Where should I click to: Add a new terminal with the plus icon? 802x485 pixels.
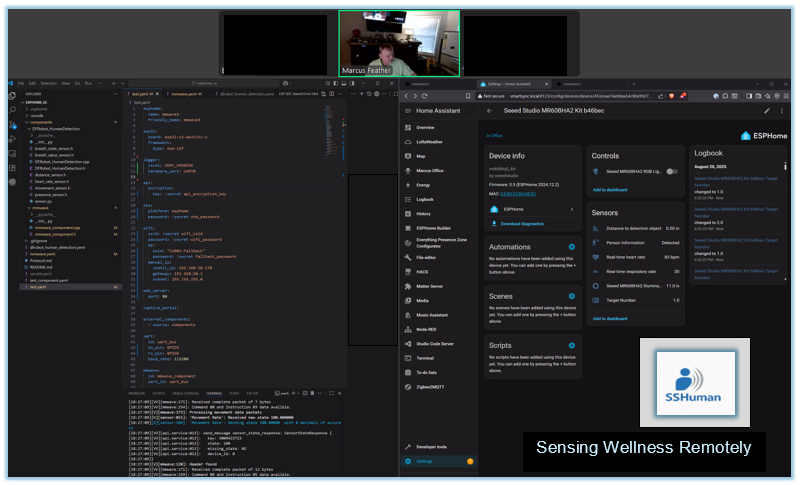coord(293,393)
